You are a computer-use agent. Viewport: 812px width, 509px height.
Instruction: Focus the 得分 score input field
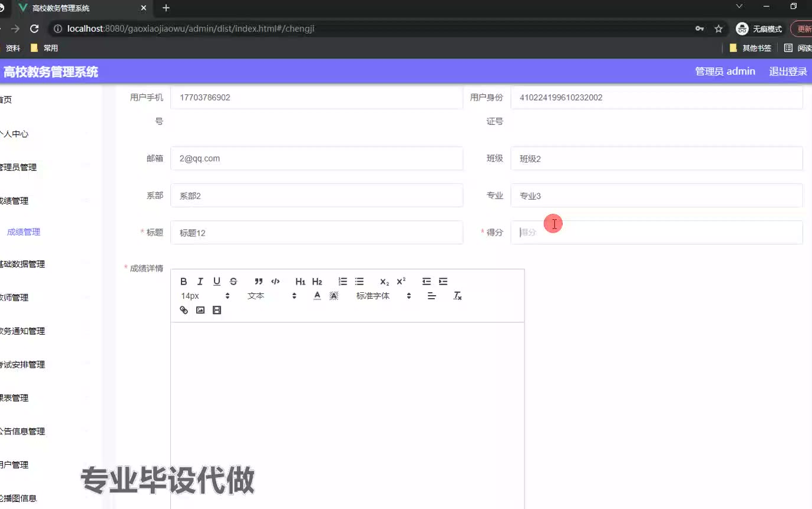pos(656,232)
